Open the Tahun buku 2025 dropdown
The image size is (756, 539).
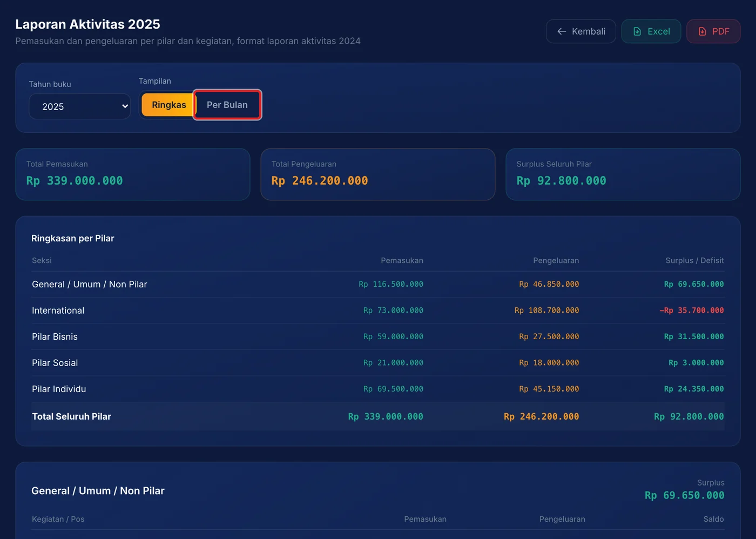coord(80,106)
